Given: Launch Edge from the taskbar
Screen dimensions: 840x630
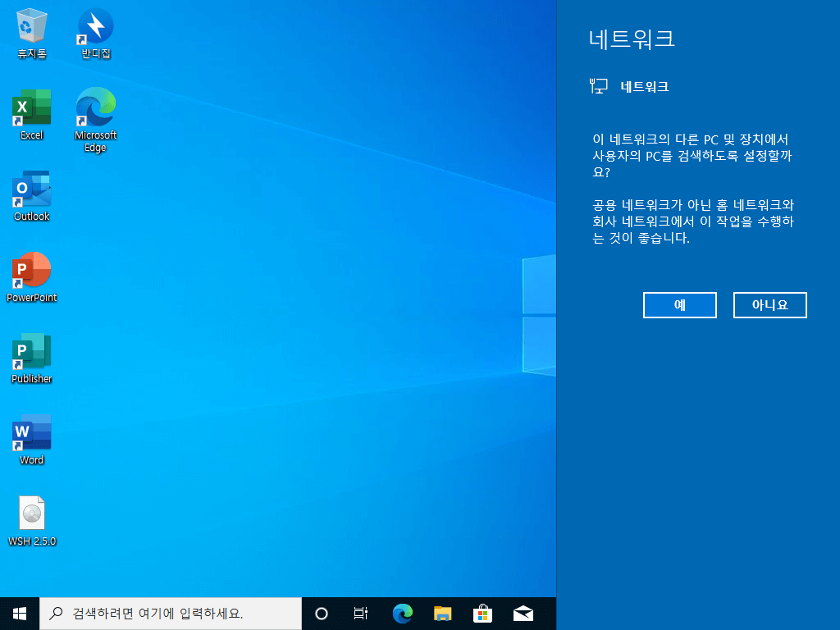Looking at the screenshot, I should point(402,614).
